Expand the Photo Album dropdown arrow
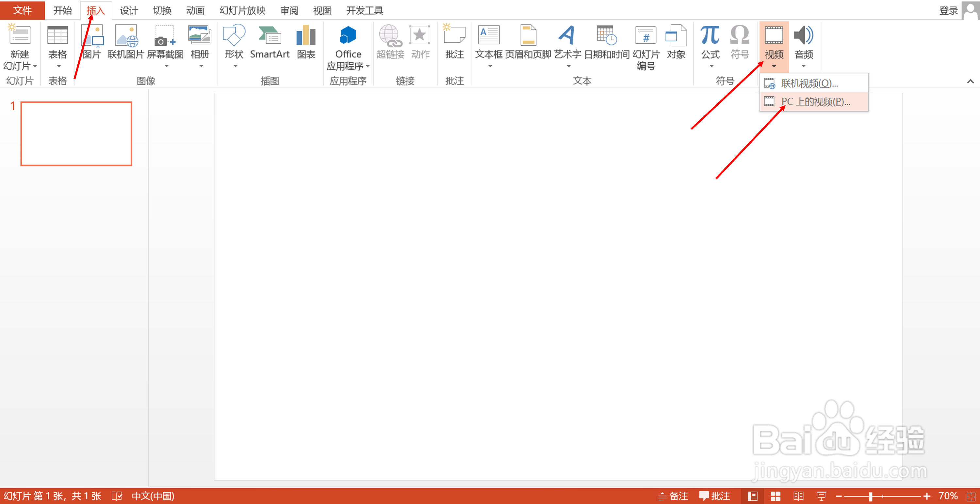The image size is (980, 504). [x=201, y=67]
